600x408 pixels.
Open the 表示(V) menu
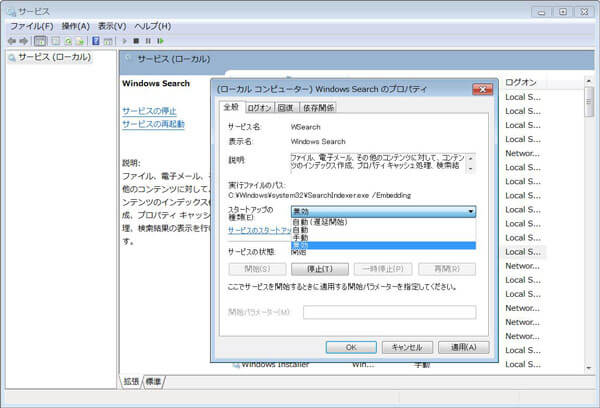112,26
